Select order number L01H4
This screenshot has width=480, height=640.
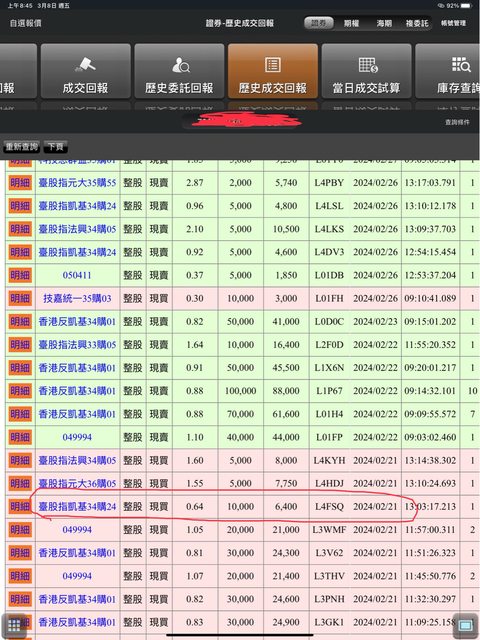[x=329, y=414]
